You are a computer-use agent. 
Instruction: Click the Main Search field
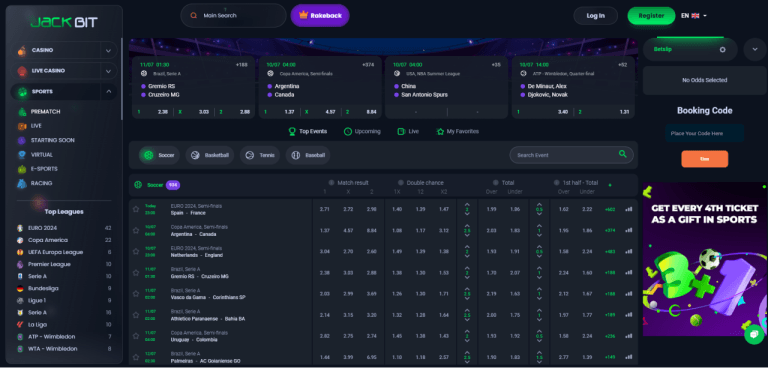tap(233, 16)
